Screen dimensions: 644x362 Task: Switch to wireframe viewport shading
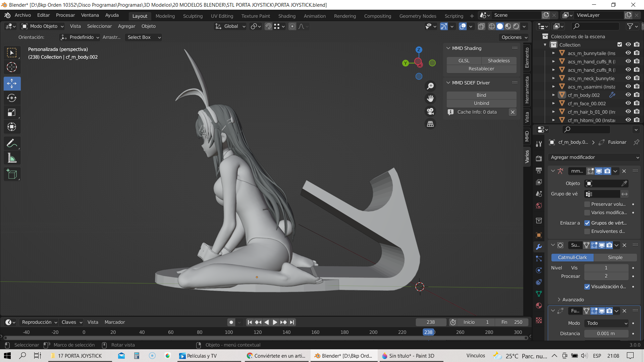(x=492, y=26)
